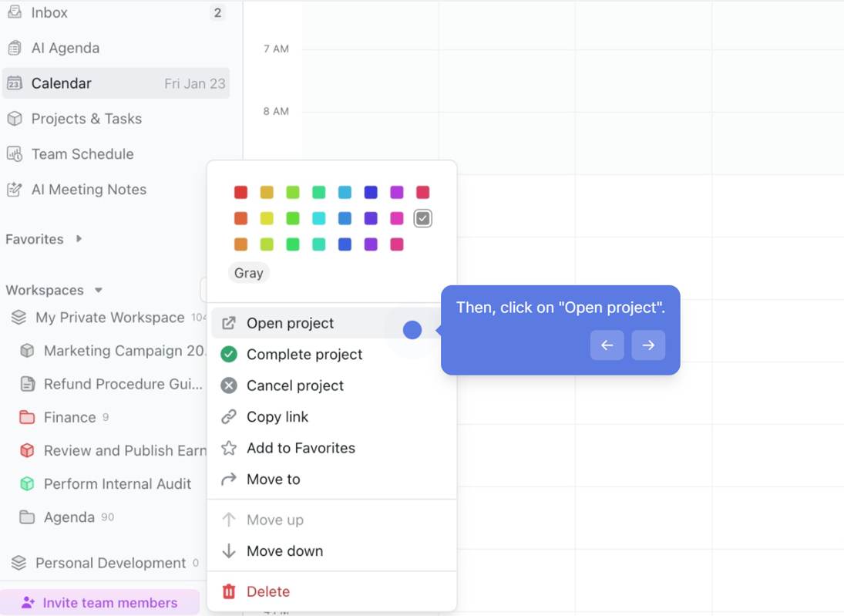Click the down arrow icon for Move down
Screen dimensions: 844x616
(x=229, y=550)
